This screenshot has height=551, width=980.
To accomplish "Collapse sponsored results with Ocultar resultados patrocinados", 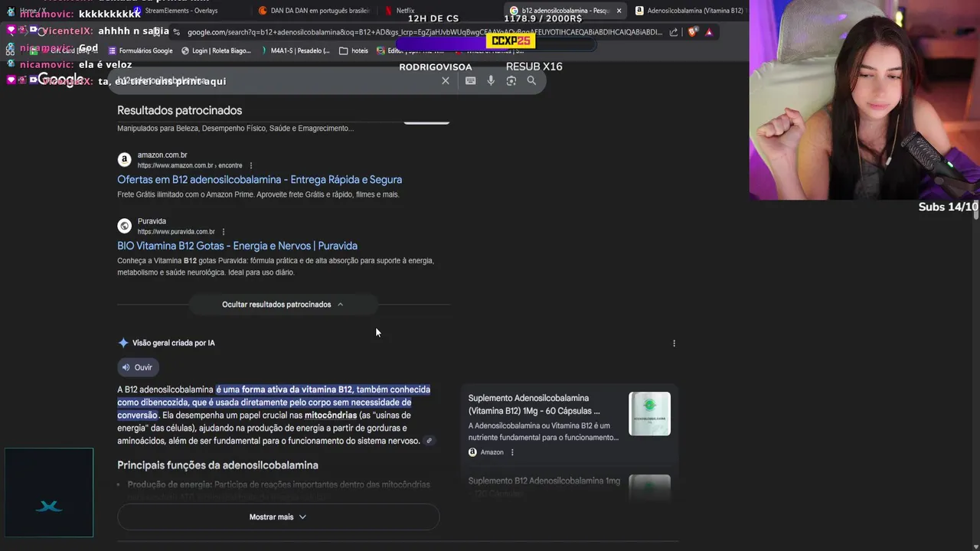I will click(283, 305).
